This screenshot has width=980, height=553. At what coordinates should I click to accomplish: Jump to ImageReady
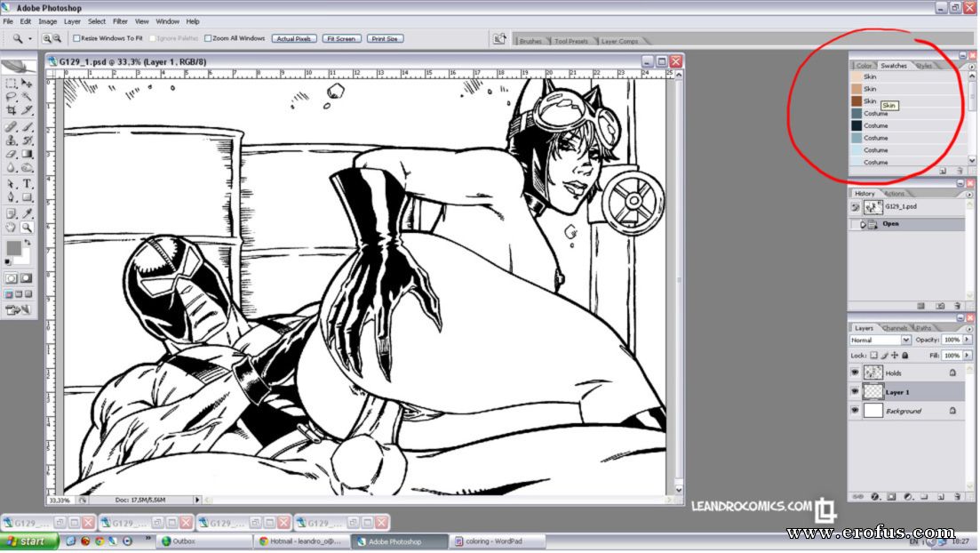[18, 309]
